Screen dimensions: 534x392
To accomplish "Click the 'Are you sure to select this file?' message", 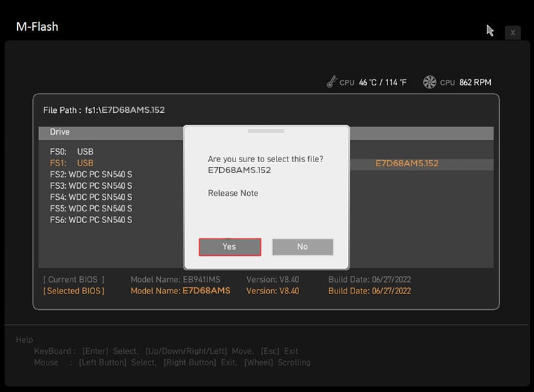I will pos(266,159).
